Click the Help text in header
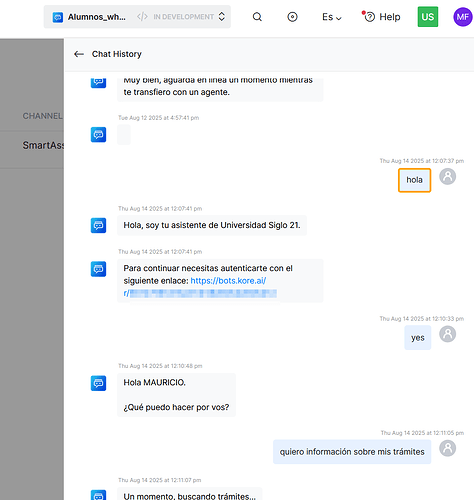This screenshot has height=500, width=474. [x=390, y=17]
